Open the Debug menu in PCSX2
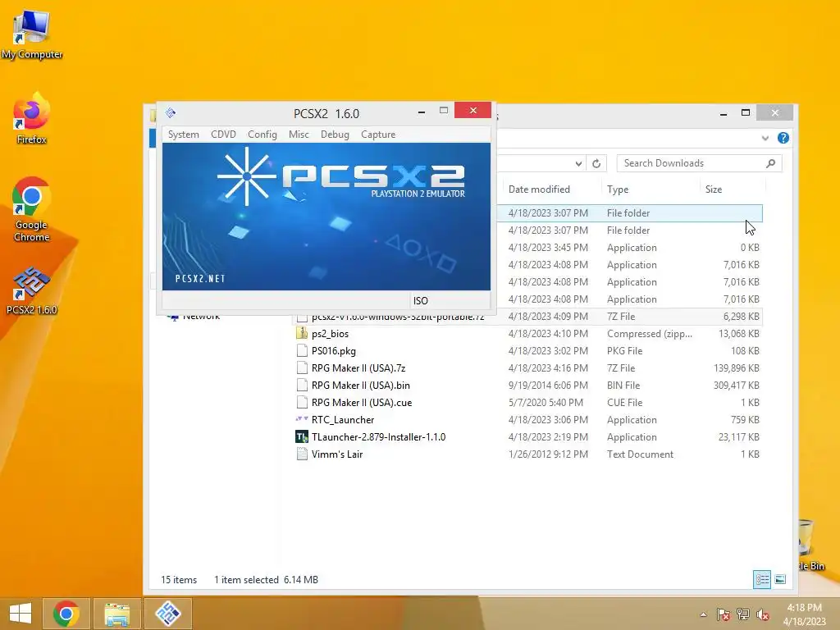 point(335,135)
